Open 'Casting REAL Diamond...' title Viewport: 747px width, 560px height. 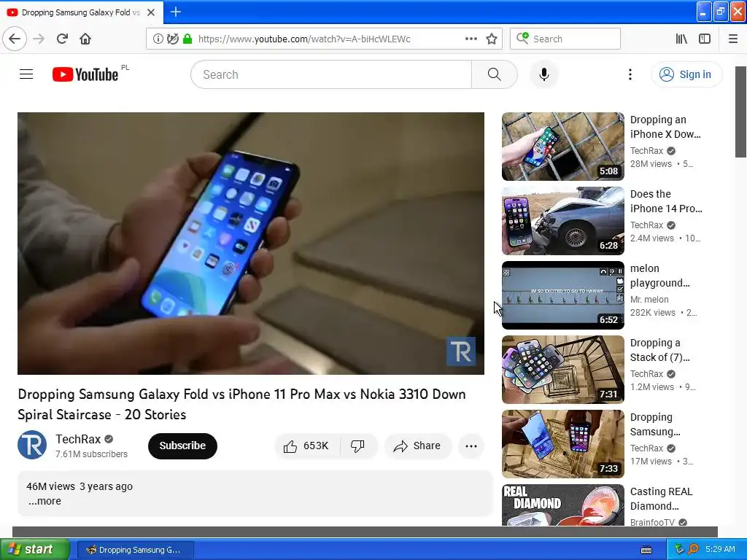(x=661, y=498)
